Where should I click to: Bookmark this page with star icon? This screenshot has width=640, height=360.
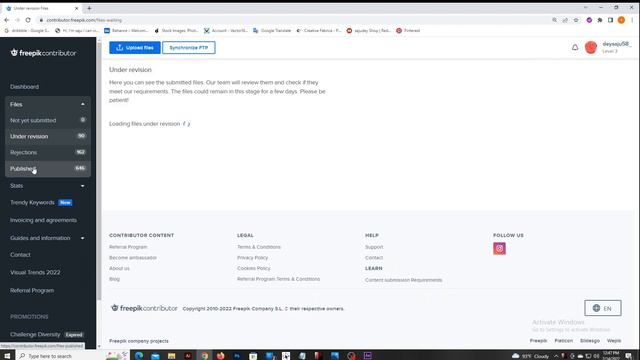point(576,20)
